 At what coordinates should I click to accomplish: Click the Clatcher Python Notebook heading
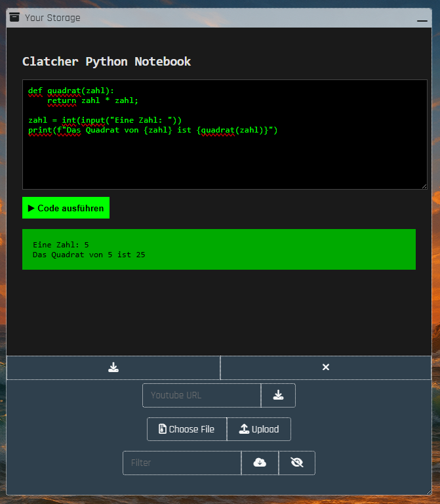(x=106, y=62)
